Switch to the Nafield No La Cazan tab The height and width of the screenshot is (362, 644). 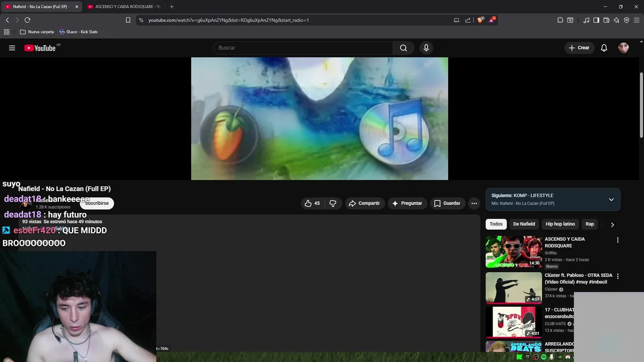pos(40,7)
